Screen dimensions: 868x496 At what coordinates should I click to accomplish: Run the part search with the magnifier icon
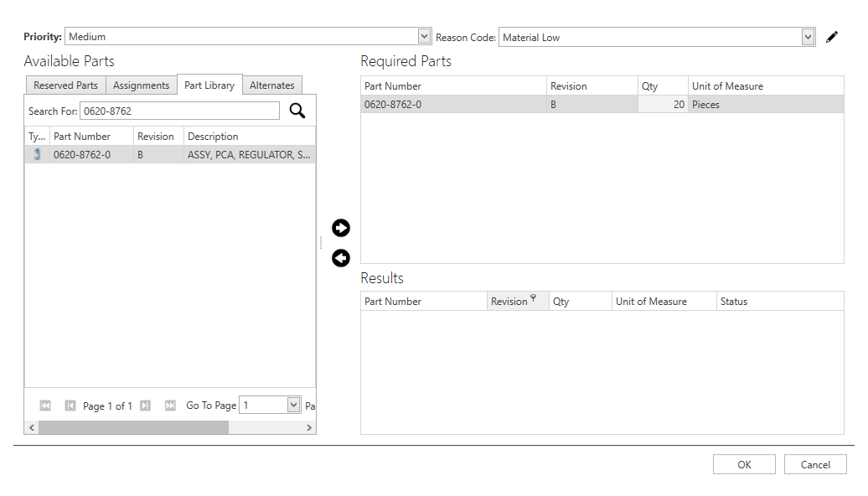(x=297, y=111)
